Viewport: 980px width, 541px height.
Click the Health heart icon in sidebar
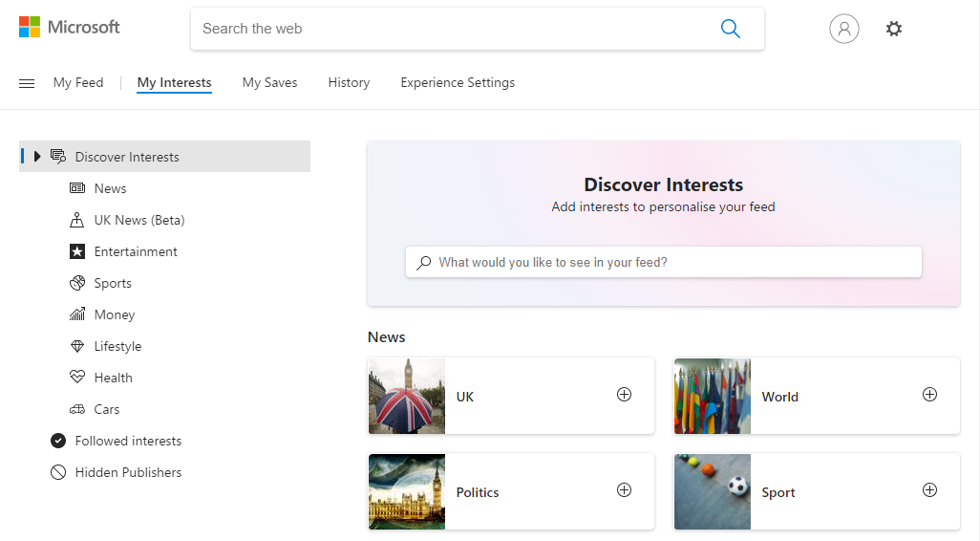[77, 378]
